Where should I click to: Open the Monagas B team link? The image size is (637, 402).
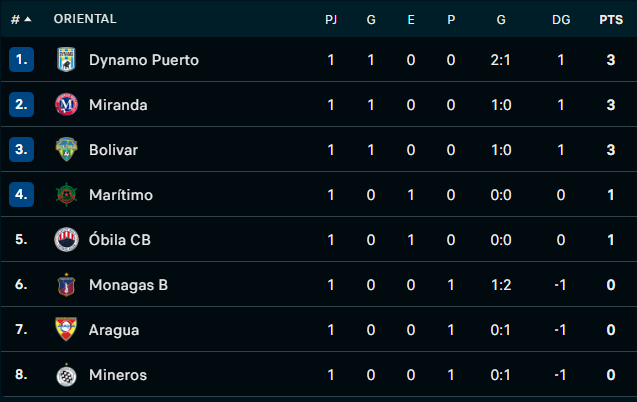128,285
